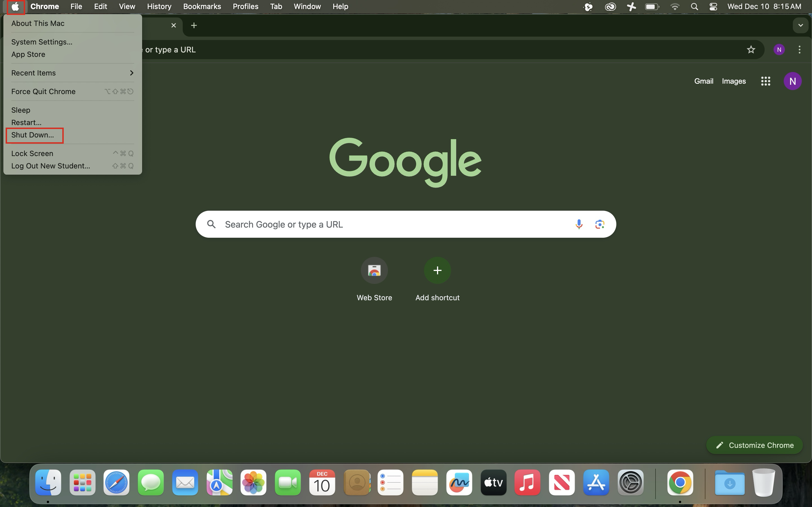Click the purple Google account avatar
Image resolution: width=812 pixels, height=507 pixels.
click(793, 81)
